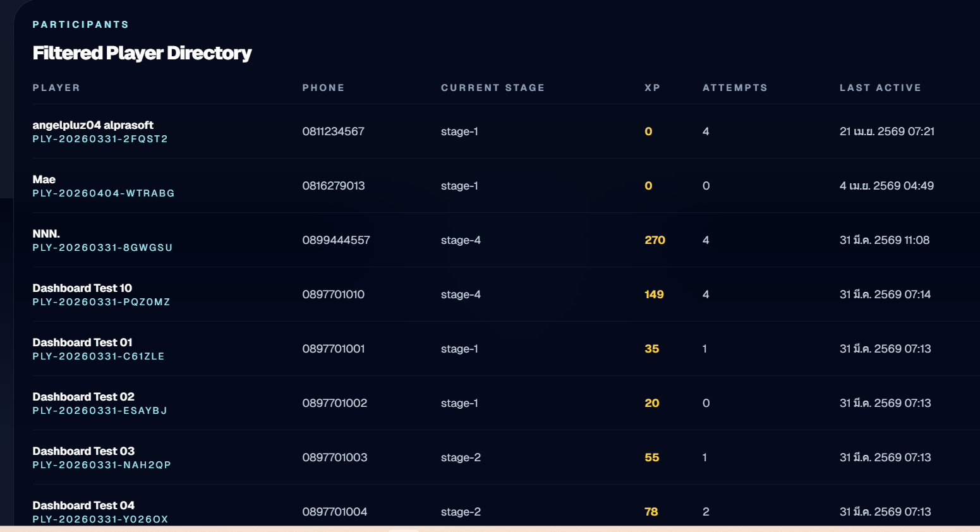980x532 pixels.
Task: Click the XP column header
Action: click(653, 88)
